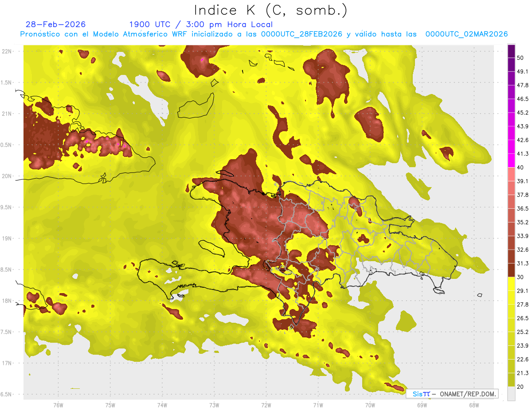Click the 71W longitude label
Viewport: 532px width, 411px height.
tap(318, 405)
